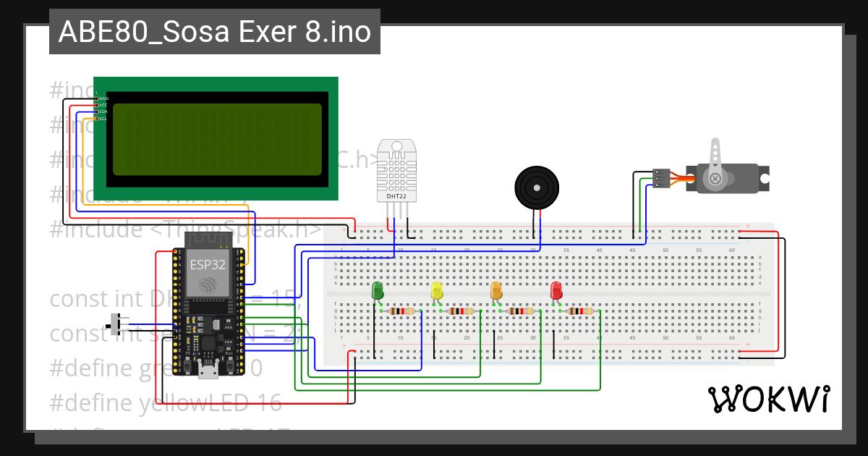
Task: Select the piezo buzzer component
Action: [x=538, y=186]
